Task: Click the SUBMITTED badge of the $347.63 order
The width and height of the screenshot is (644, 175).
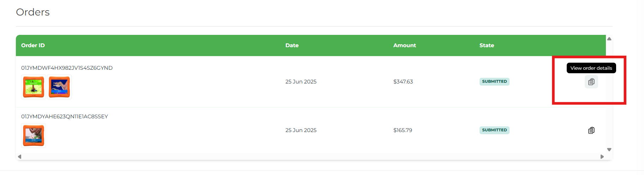Action: (494, 81)
